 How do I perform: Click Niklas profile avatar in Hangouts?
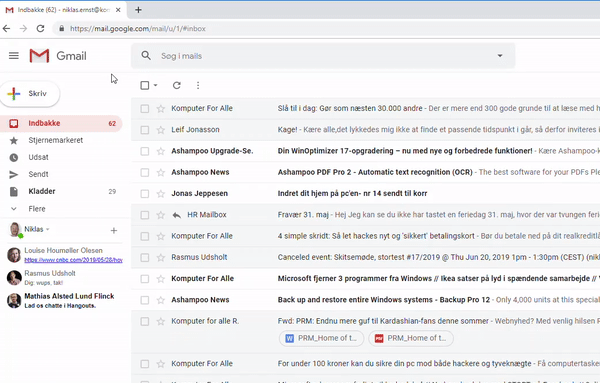(15, 230)
